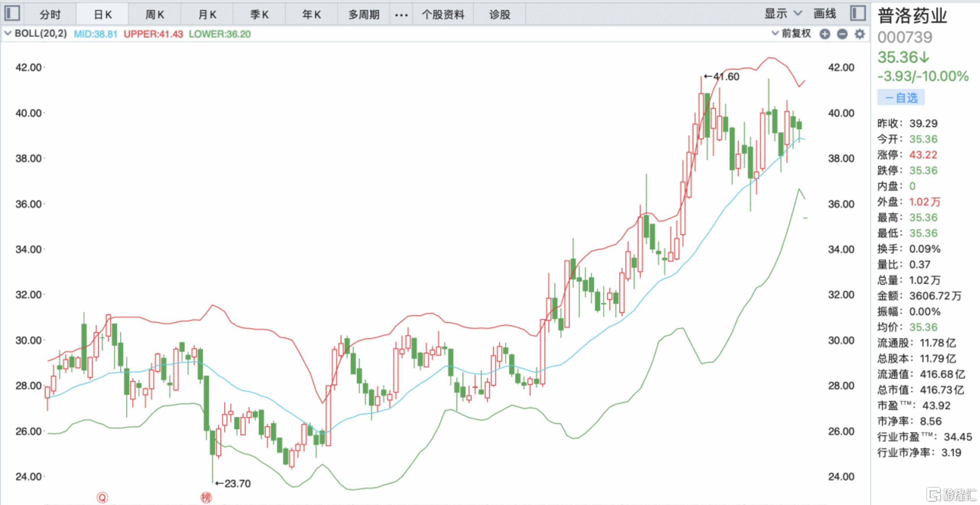980x505 pixels.
Task: Click the zoom-out minus icon
Action: point(842,34)
